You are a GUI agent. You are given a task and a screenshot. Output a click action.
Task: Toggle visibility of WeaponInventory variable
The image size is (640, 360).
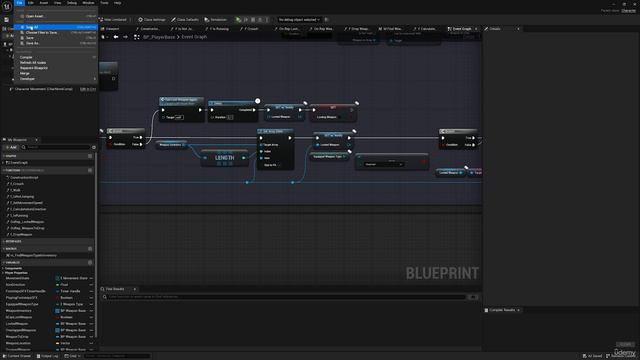coord(91,311)
